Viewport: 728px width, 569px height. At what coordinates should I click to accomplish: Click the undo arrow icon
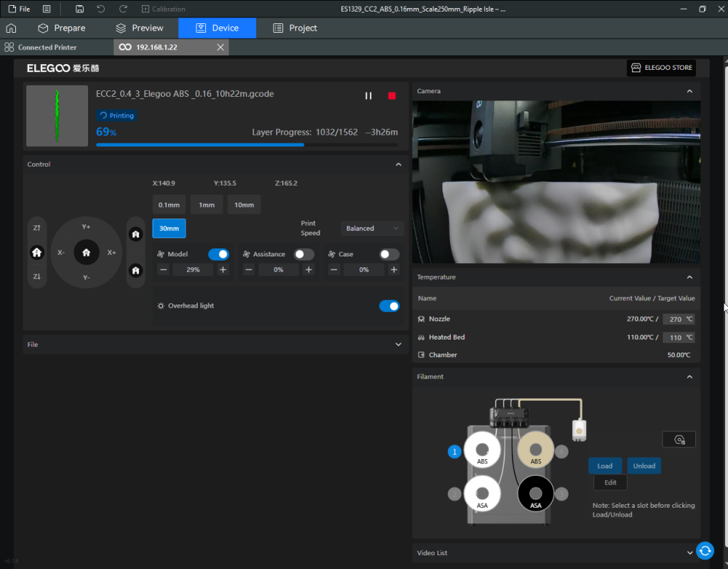[100, 9]
